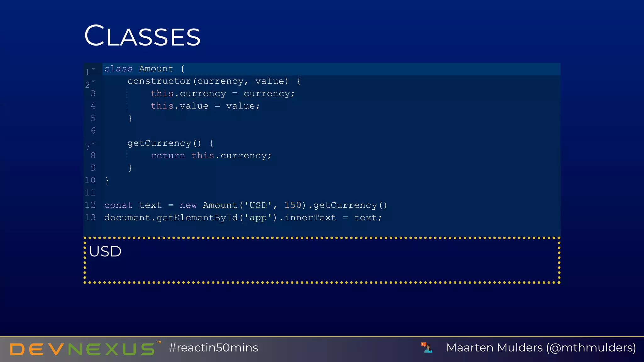Click line number 13 in the gutter
The width and height of the screenshot is (644, 362).
[x=90, y=217]
